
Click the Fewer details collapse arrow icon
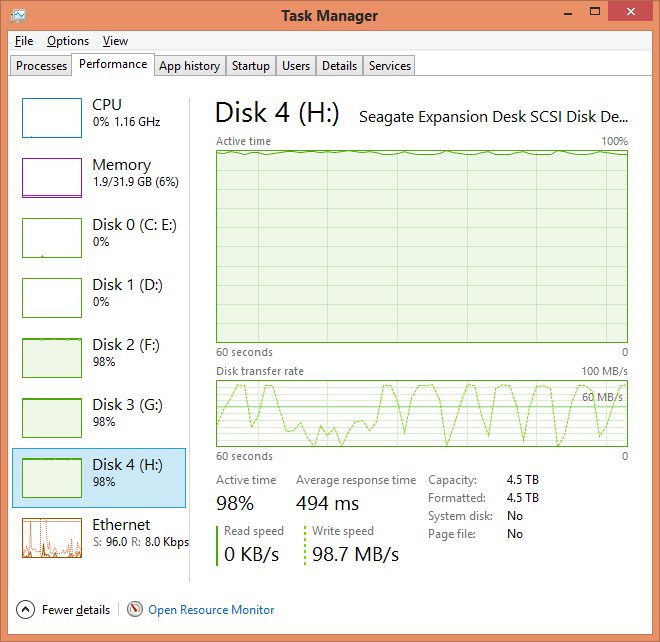click(25, 609)
